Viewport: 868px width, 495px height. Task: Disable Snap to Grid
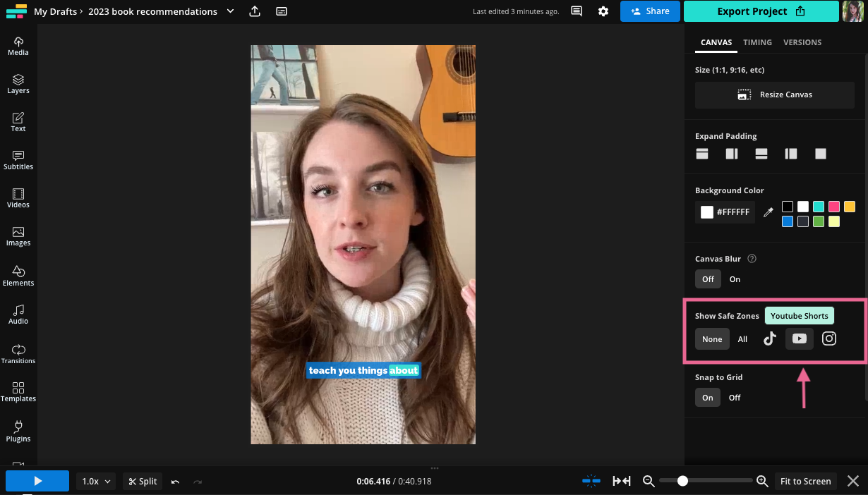point(734,397)
